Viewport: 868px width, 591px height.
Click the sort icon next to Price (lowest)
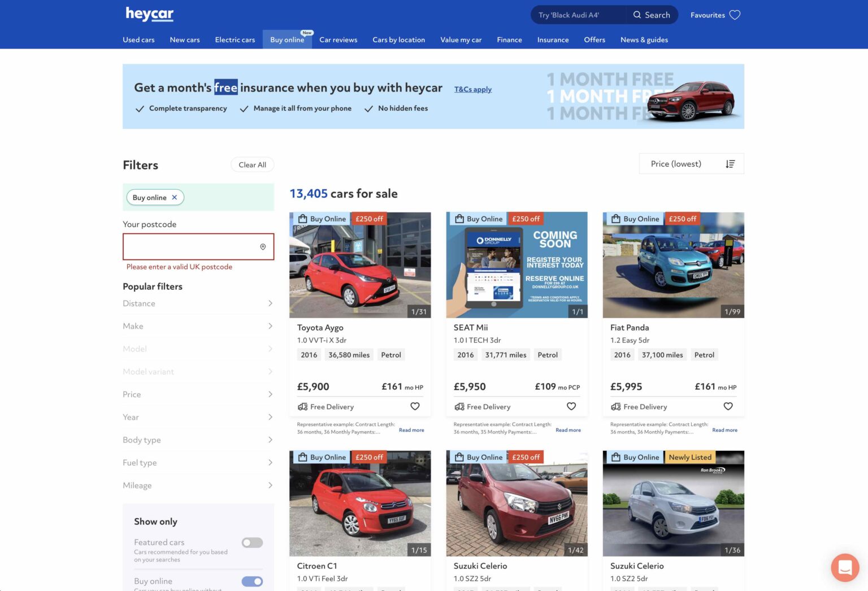pos(730,163)
